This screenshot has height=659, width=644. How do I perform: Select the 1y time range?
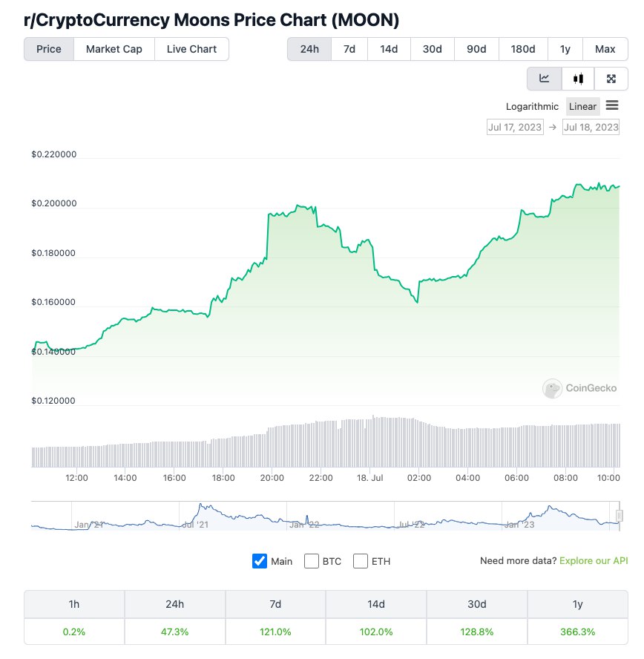pyautogui.click(x=565, y=49)
